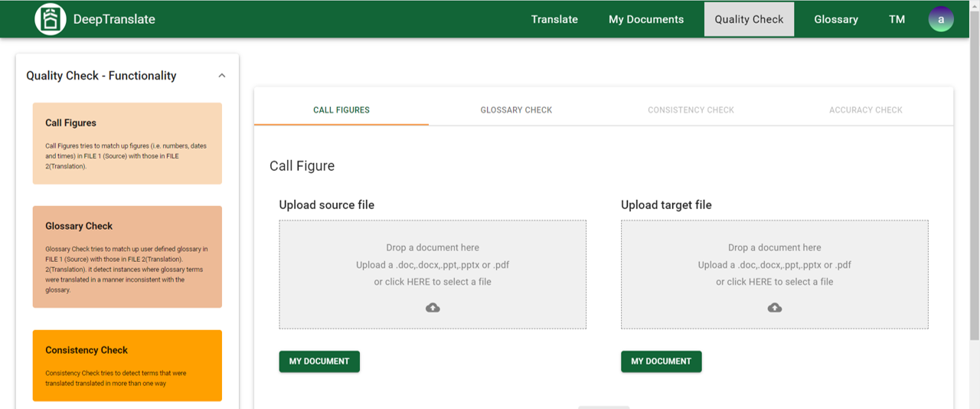Go to My Documents
980x409 pixels.
tap(646, 19)
